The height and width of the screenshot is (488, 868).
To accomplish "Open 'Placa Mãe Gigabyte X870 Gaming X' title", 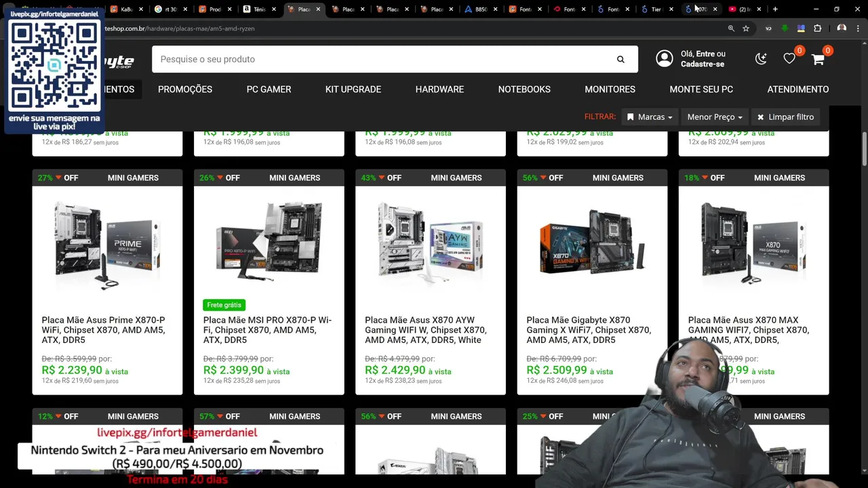I will (x=589, y=330).
